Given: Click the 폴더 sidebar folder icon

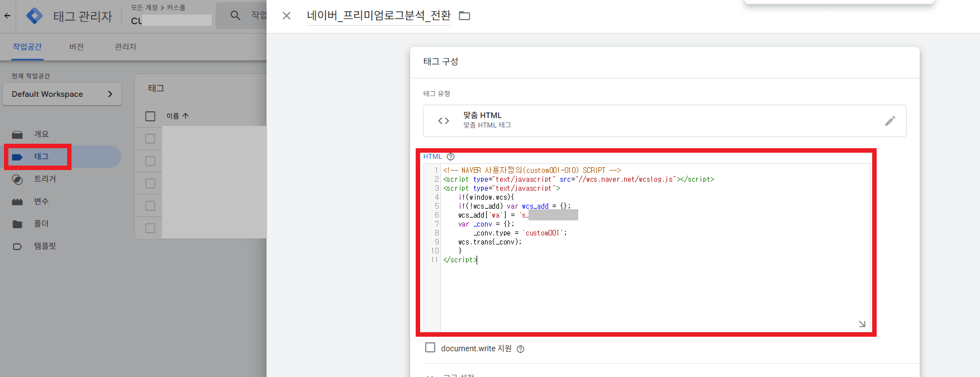Looking at the screenshot, I should 17,224.
